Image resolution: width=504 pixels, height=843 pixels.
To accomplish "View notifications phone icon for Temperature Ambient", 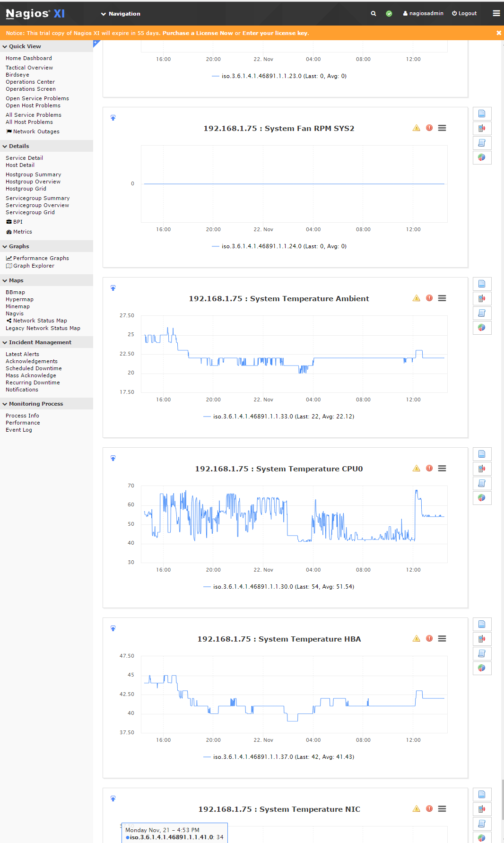I will (x=482, y=298).
